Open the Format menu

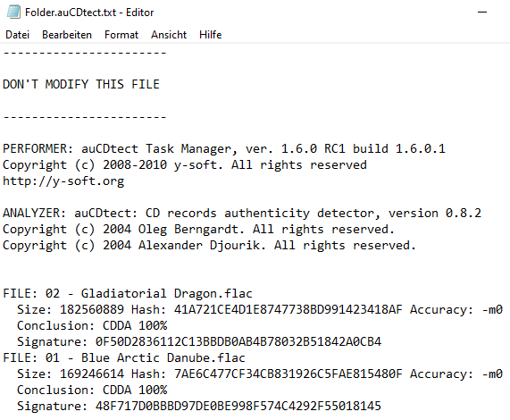[121, 35]
